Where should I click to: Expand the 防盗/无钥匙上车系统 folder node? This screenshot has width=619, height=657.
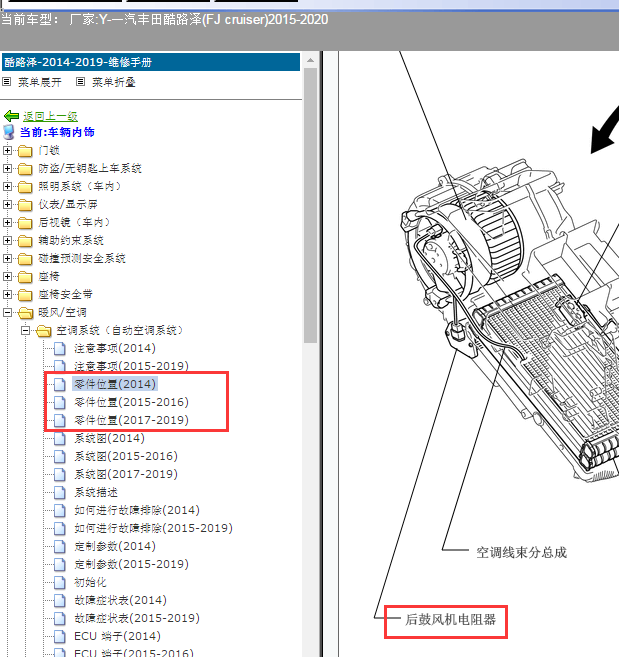tap(7, 168)
